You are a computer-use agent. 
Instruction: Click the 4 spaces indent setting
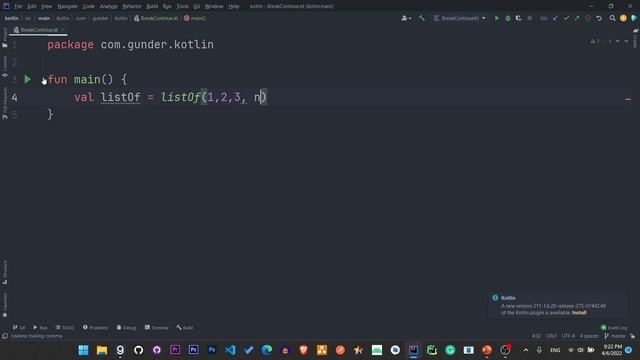589,336
